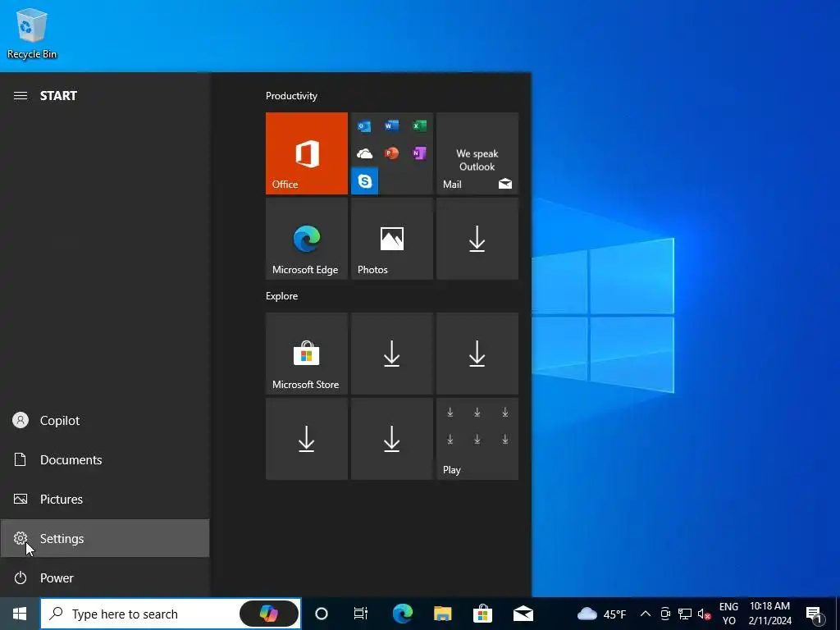Open Skype from the Office apps folder tile

coord(365,180)
